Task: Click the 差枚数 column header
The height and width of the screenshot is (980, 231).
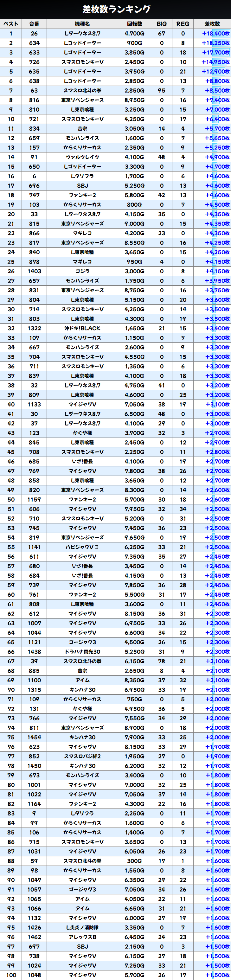Action: click(212, 24)
